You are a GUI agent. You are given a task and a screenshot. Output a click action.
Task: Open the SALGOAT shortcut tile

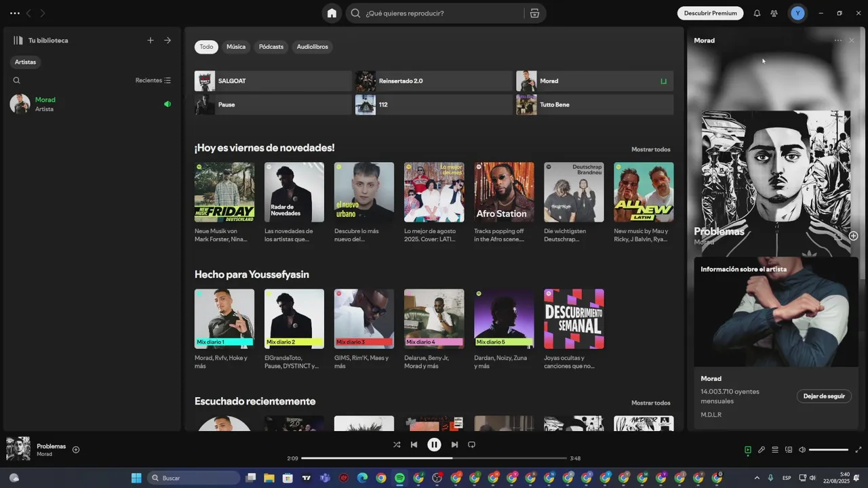[273, 81]
